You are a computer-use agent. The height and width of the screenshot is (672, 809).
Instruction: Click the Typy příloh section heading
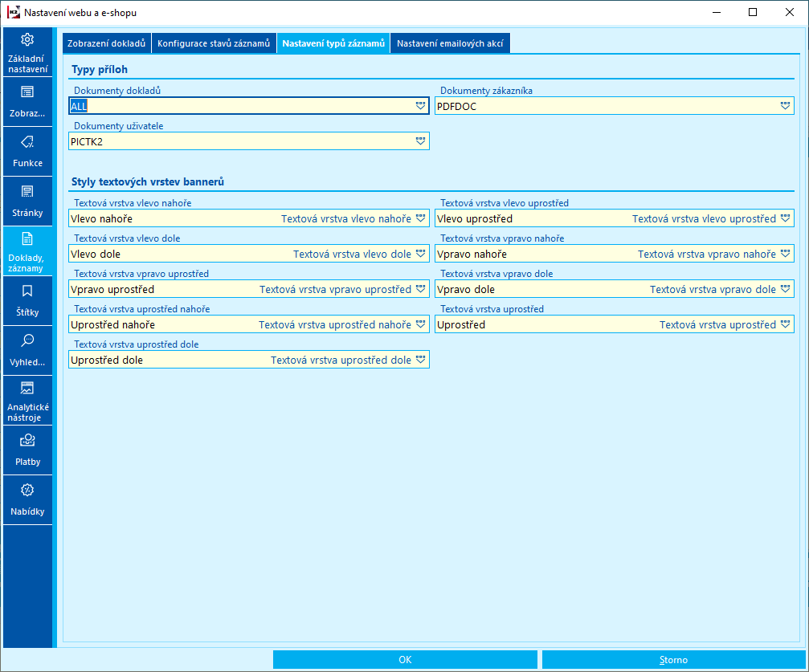pyautogui.click(x=100, y=70)
